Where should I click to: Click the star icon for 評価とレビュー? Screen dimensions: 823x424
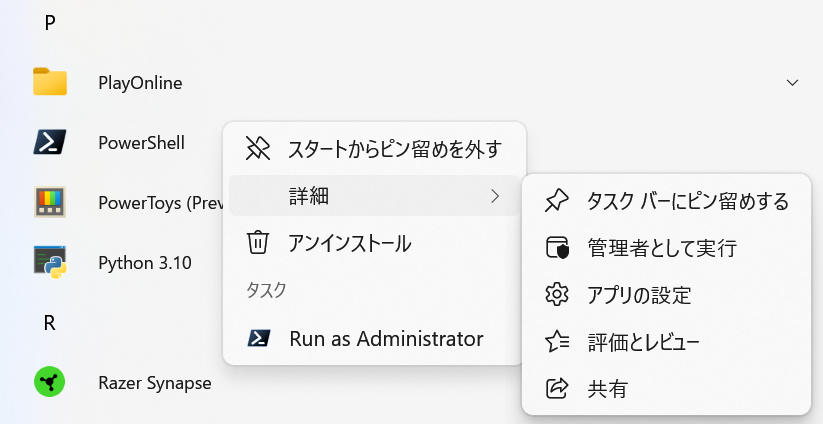(557, 342)
